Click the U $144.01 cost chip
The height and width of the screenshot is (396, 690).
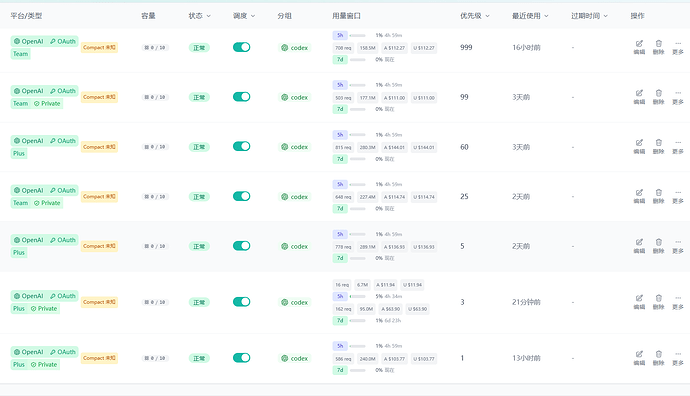click(x=424, y=147)
